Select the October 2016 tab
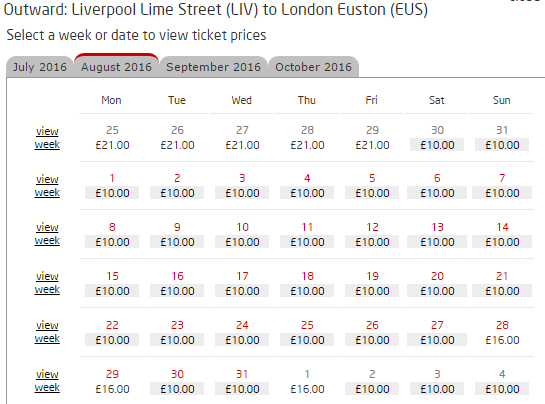 [314, 67]
